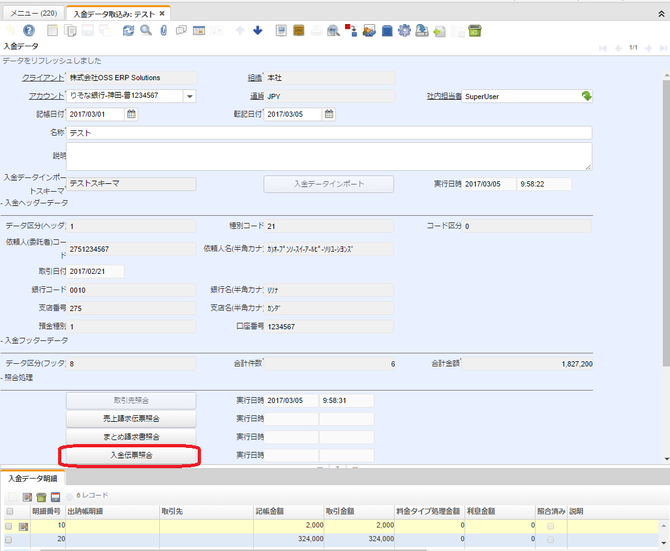Sort by 記帳金額 column header
The image size is (670, 551).
point(288,511)
